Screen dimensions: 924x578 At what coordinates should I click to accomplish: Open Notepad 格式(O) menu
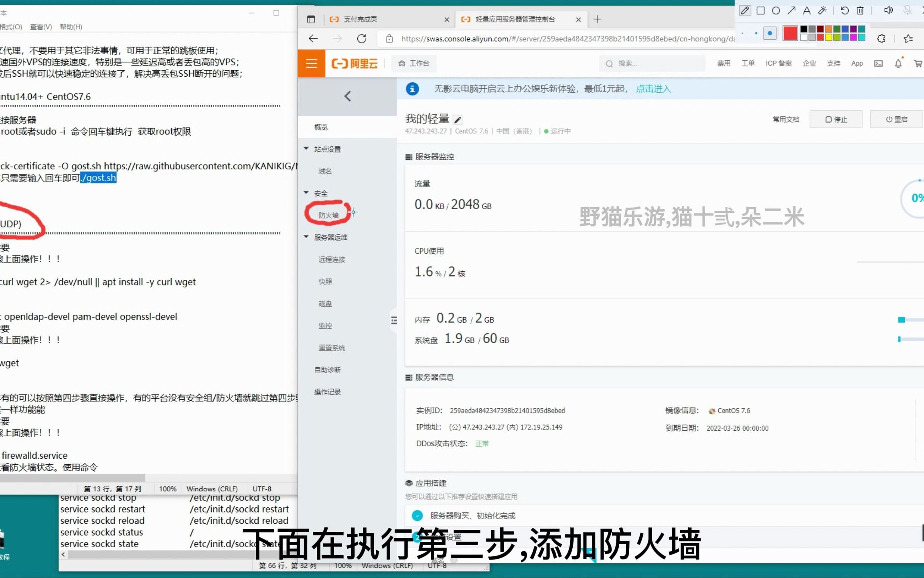point(11,27)
